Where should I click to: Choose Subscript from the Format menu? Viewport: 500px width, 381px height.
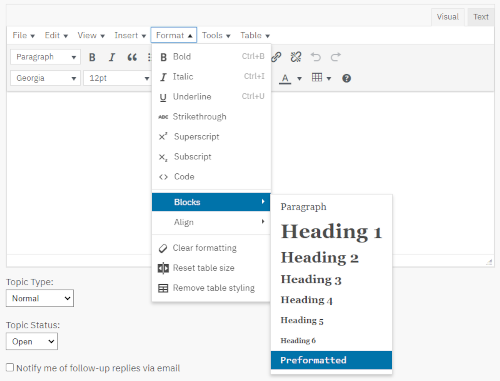coord(211,157)
